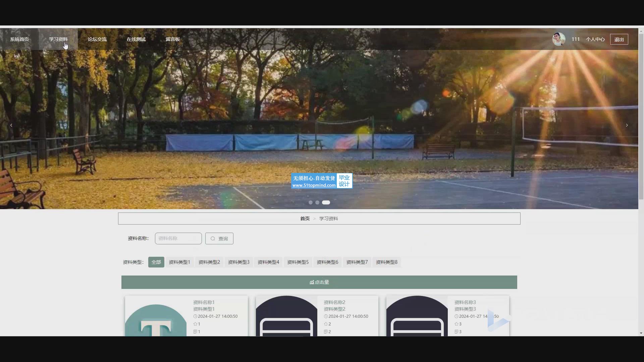Viewport: 644px width, 362px height.
Task: Open the 资料名称3 card thumbnail
Action: (417, 316)
